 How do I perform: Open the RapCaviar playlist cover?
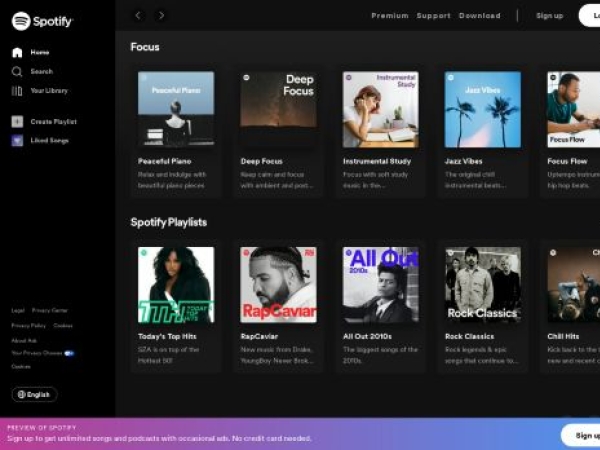[x=278, y=285]
